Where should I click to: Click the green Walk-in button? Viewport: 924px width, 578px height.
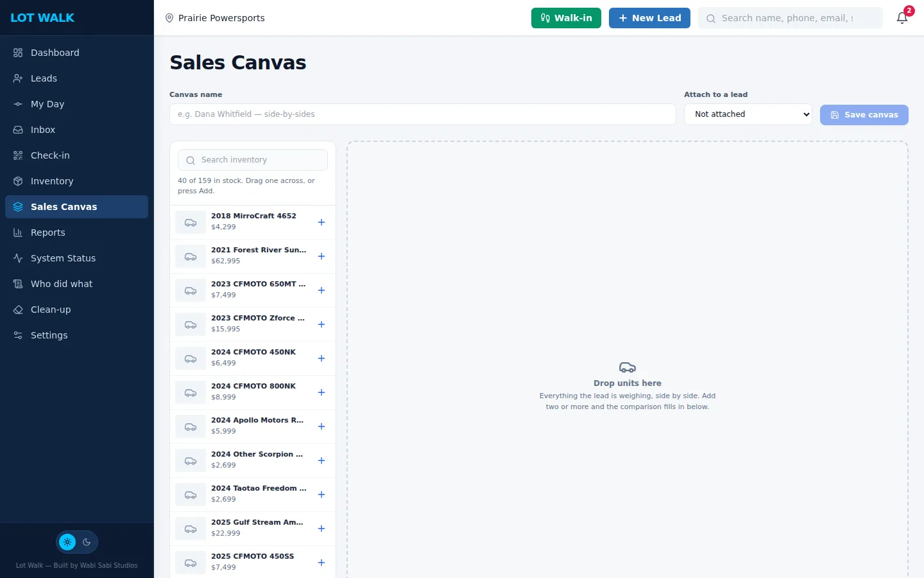click(566, 18)
